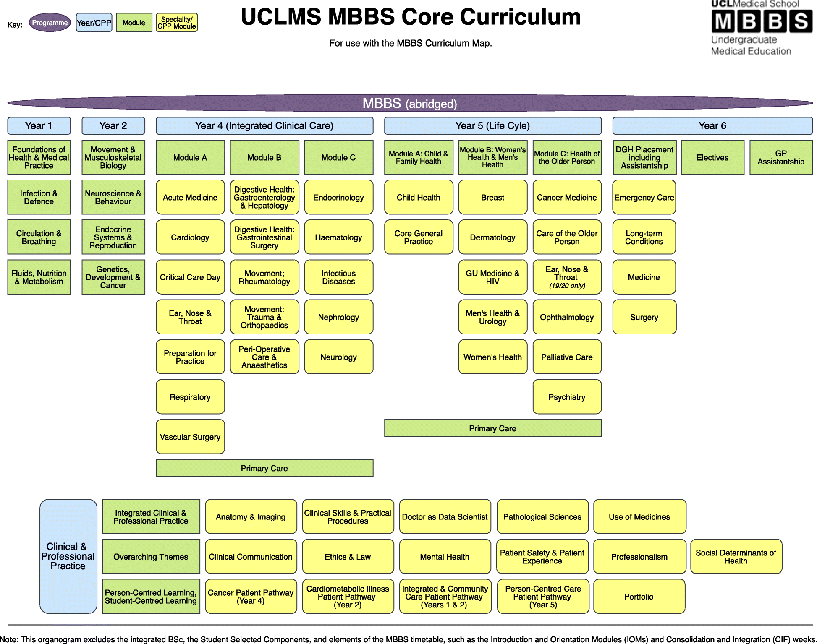Select Nephrology speciality box

click(339, 317)
